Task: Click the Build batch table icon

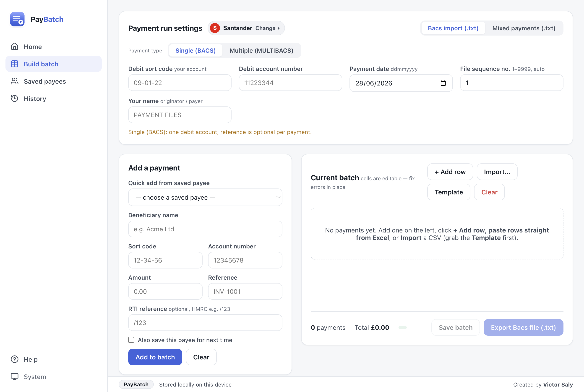Action: click(15, 64)
